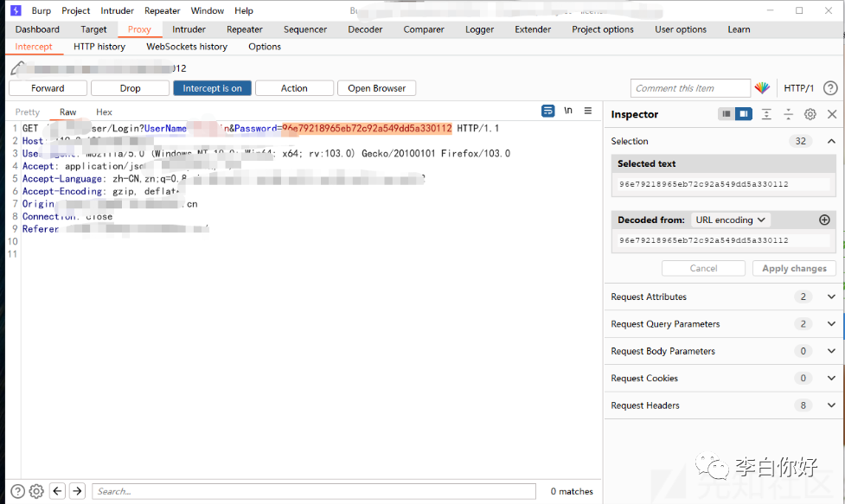Drop the intercepted request
The width and height of the screenshot is (845, 504).
pos(130,88)
